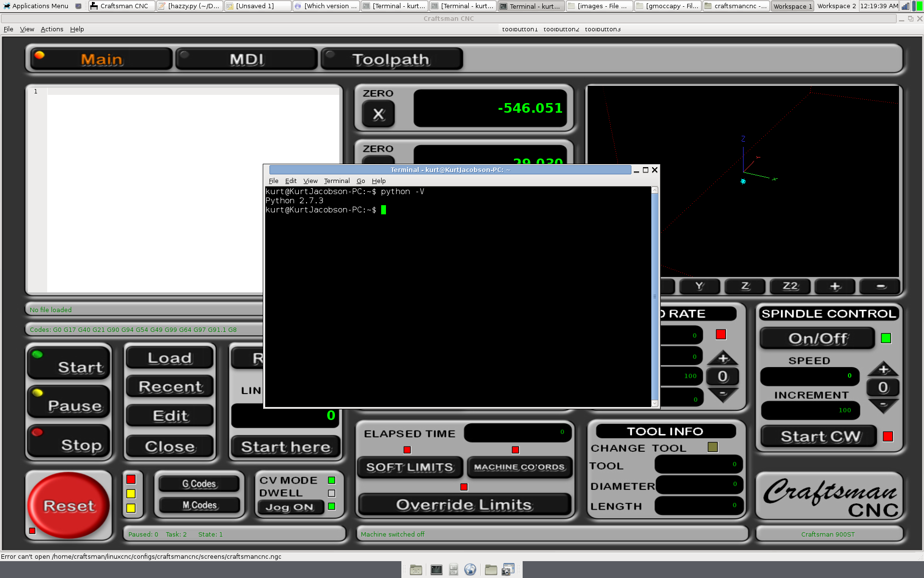Screen dimensions: 924x578
Task: Open the Applications Menu
Action: 36,6
